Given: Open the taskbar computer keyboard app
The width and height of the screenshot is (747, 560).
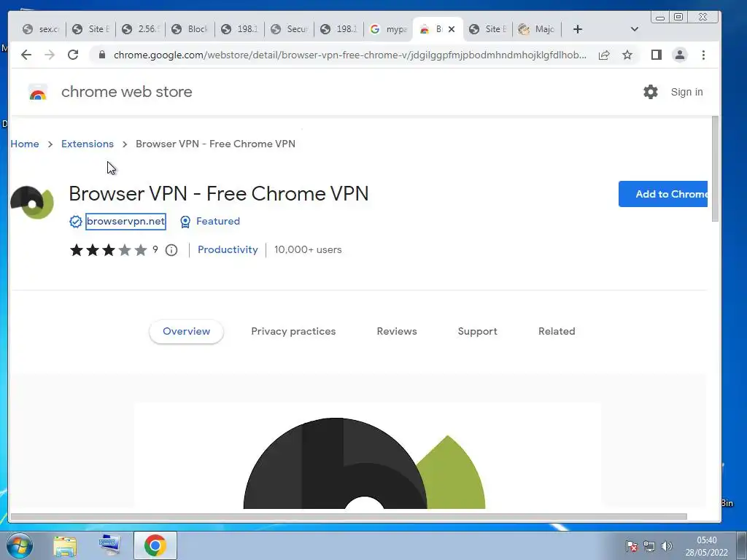Looking at the screenshot, I should click(110, 545).
